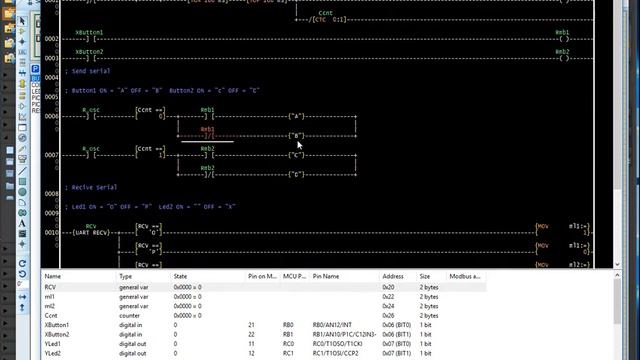The width and height of the screenshot is (640, 360).
Task: Select the Ccnt counter row
Action: (x=264, y=316)
